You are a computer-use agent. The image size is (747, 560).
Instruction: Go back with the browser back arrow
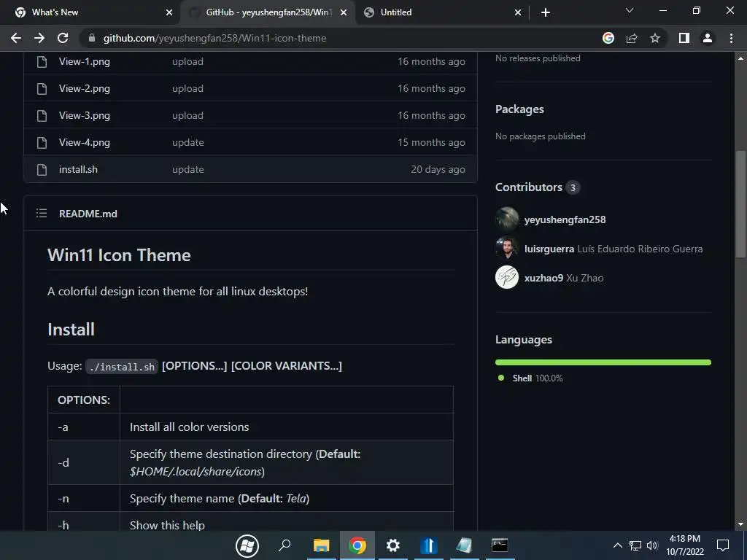coord(16,38)
